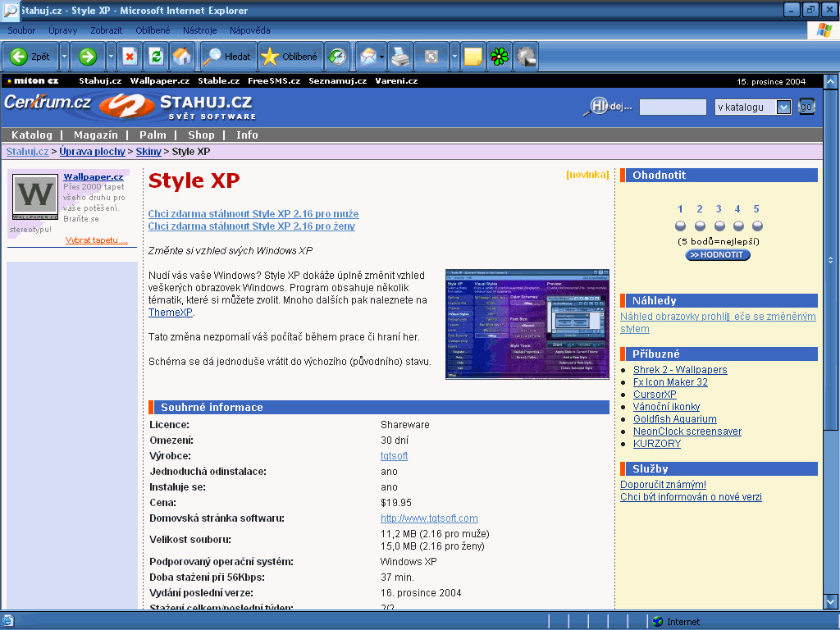Click vertical scrollbar down arrow
The width and height of the screenshot is (840, 630).
point(830,601)
